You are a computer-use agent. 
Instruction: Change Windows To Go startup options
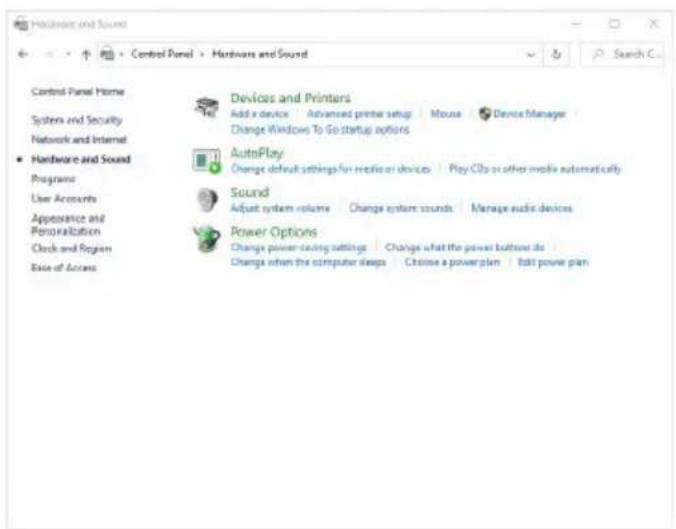click(x=320, y=129)
